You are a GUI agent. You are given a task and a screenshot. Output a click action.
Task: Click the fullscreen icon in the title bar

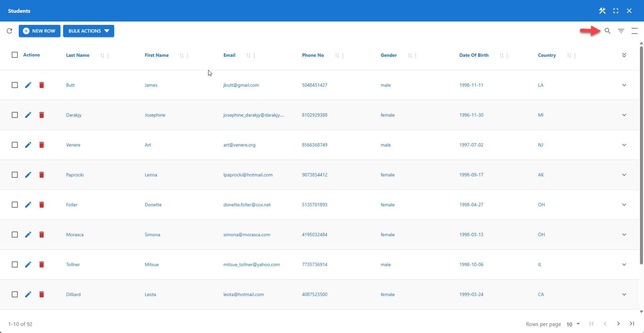(x=616, y=10)
